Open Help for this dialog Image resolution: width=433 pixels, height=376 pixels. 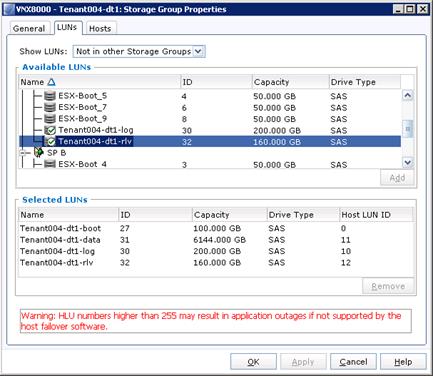point(403,362)
